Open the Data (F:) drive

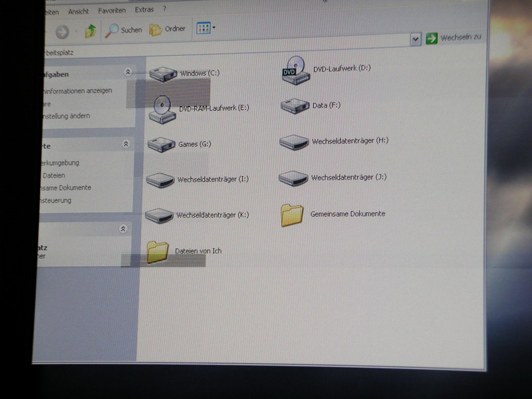pos(295,106)
